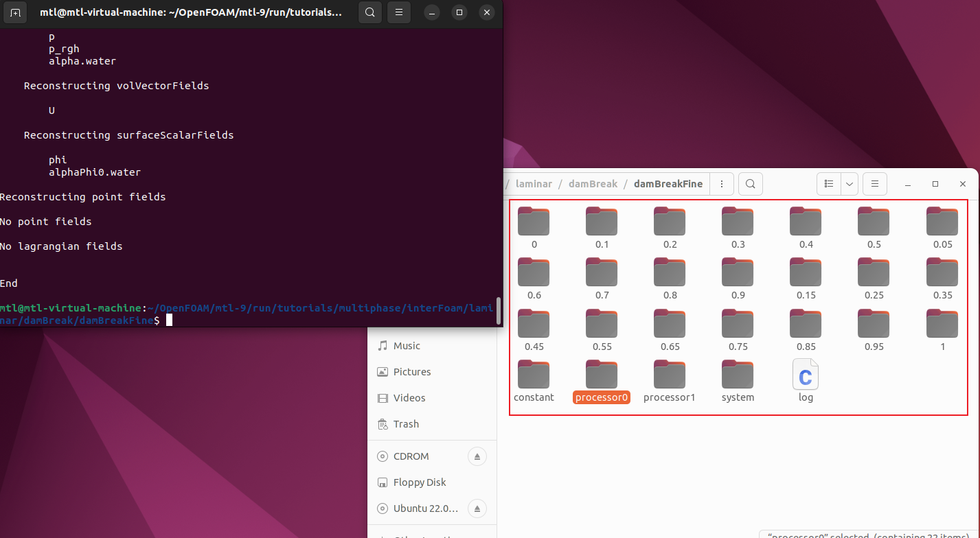Screen dimensions: 980x538
Task: Select the folder 0.6
Action: (x=534, y=279)
